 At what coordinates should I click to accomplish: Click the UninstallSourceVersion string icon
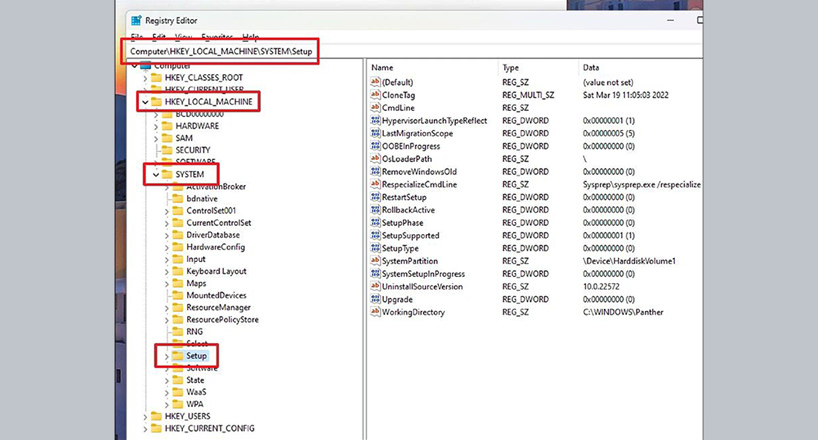pos(375,286)
